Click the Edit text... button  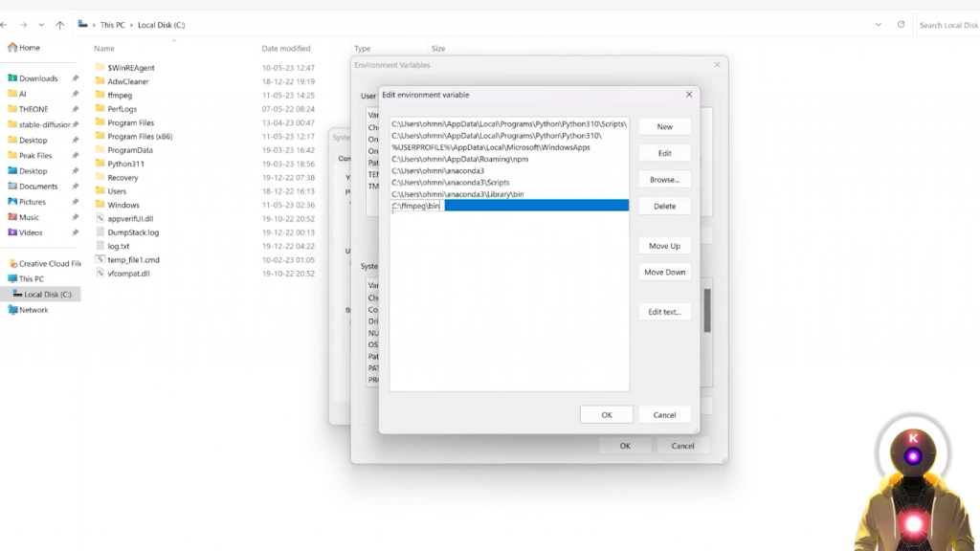664,312
